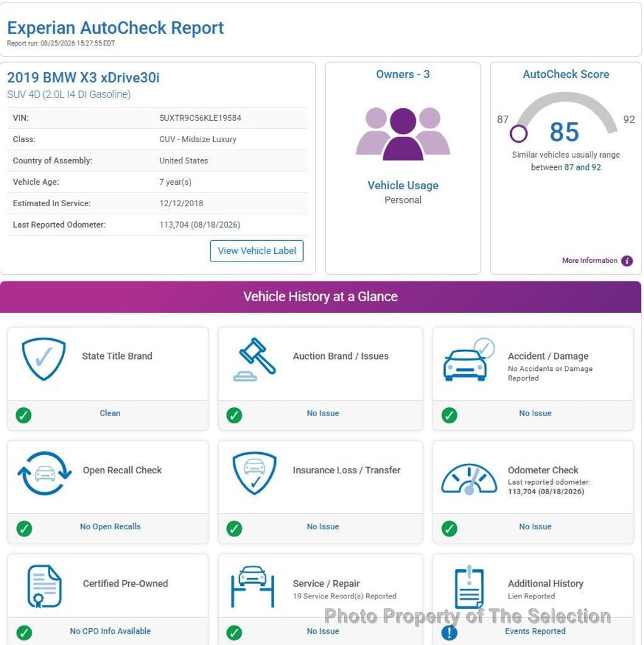Click the Open Recall Check label
Screen dimensions: 644x645
pyautogui.click(x=122, y=470)
